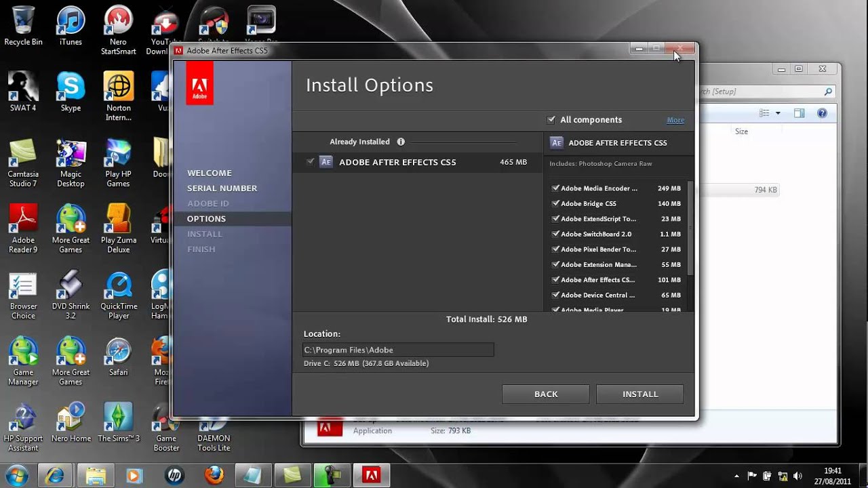Screen dimensions: 868x488
Task: Open the Recycle Bin desktop icon
Action: click(x=23, y=26)
